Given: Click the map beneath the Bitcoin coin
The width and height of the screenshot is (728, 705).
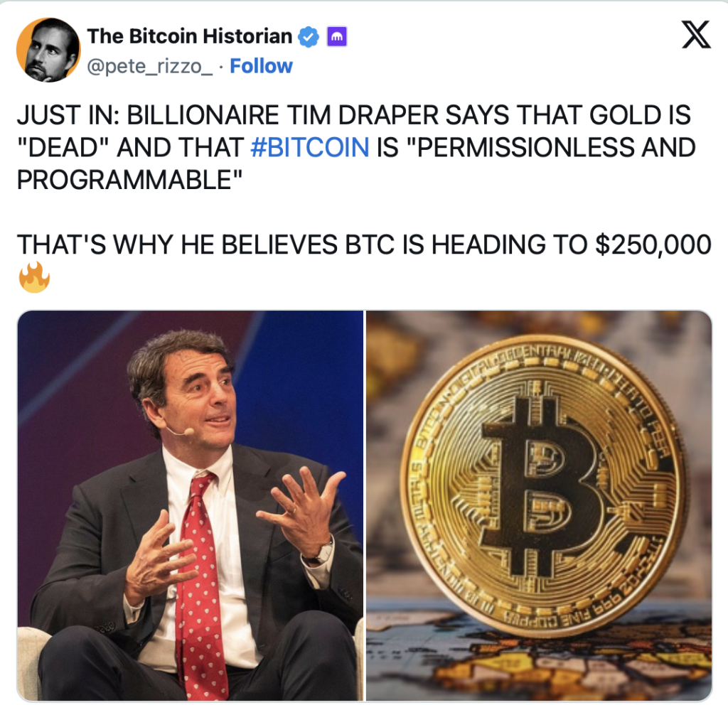Looking at the screenshot, I should click(539, 659).
